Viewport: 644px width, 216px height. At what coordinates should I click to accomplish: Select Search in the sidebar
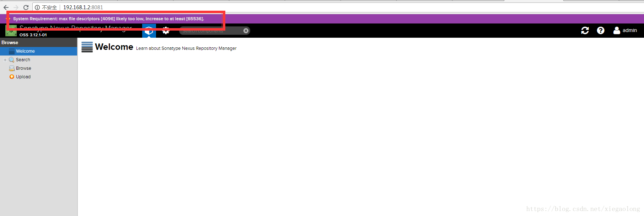23,60
